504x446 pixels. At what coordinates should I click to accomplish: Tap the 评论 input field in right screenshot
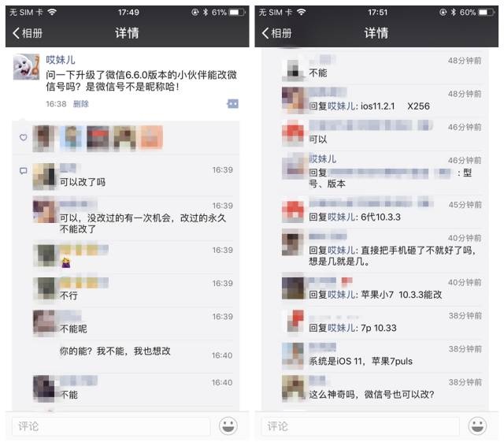(361, 426)
